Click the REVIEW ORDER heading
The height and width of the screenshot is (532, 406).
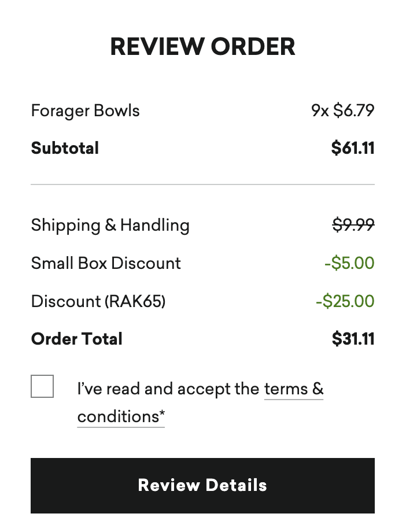click(x=202, y=47)
